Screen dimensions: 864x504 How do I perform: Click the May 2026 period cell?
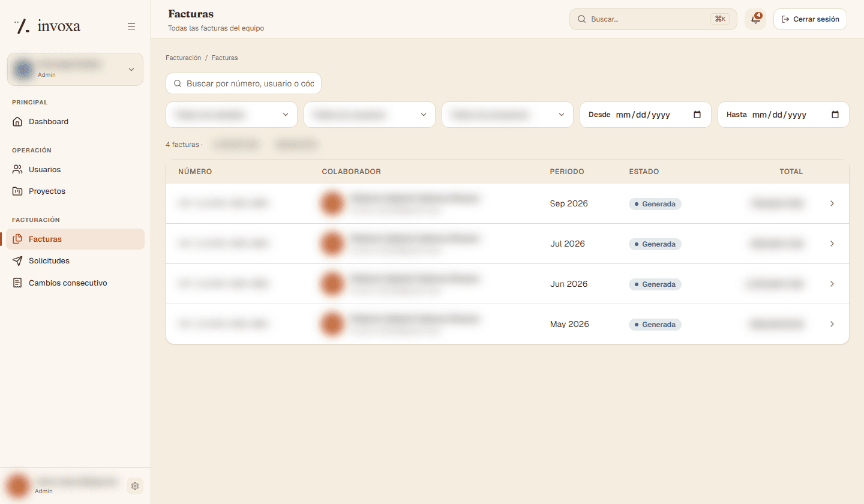click(x=569, y=324)
